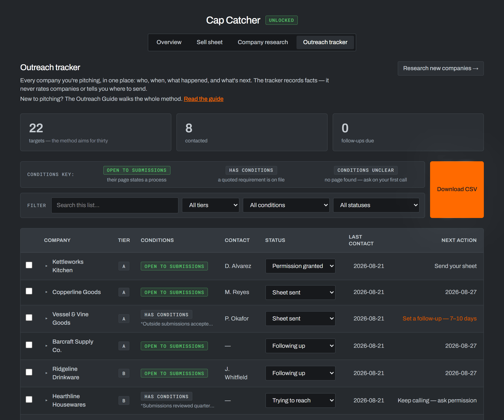The image size is (504, 420).
Task: Click the Search this list field
Action: click(x=115, y=205)
